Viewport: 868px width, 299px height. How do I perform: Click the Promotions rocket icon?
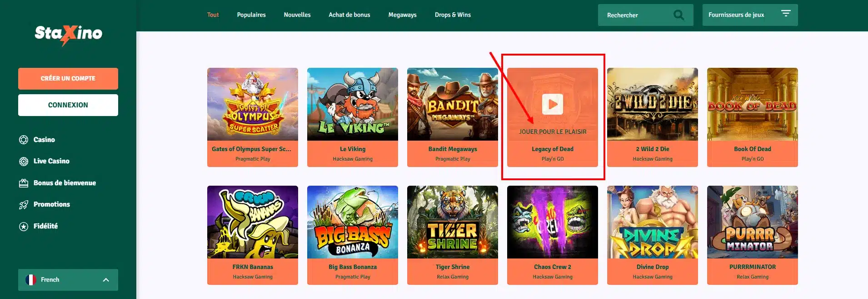pos(24,205)
